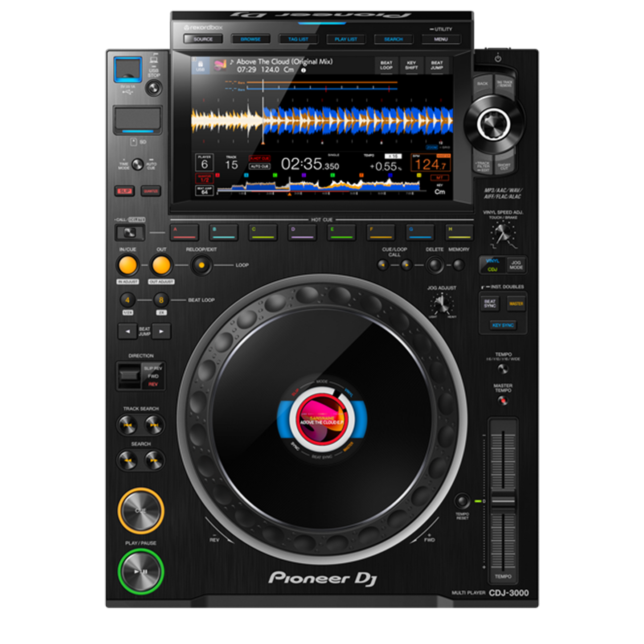This screenshot has height=644, width=644.
Task: Open the TAG LIST view
Action: coord(298,39)
